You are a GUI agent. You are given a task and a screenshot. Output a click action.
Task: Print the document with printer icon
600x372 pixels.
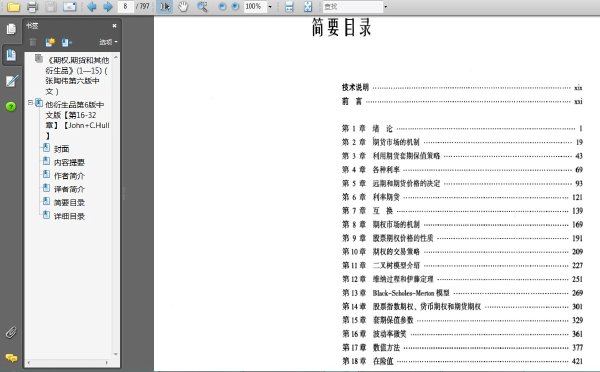(32, 7)
